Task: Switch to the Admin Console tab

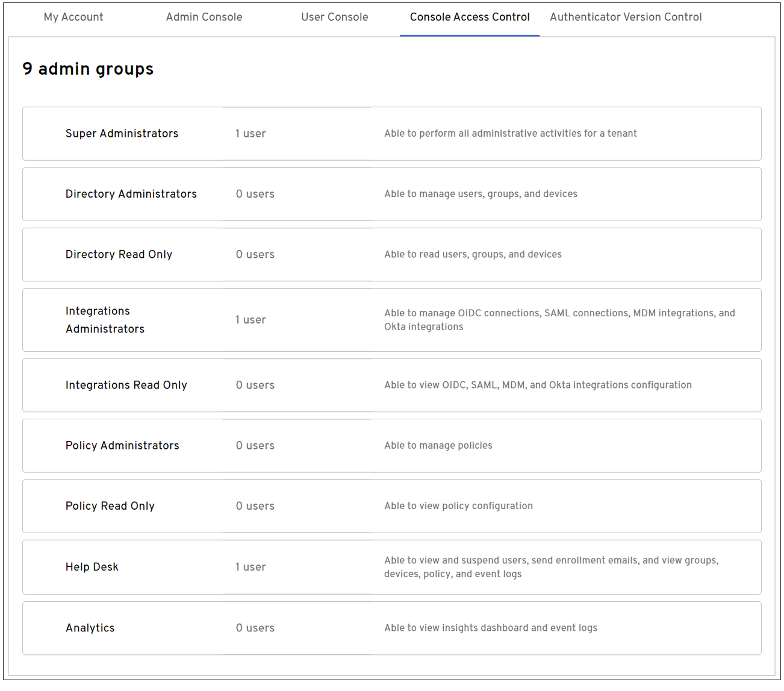Action: tap(204, 17)
